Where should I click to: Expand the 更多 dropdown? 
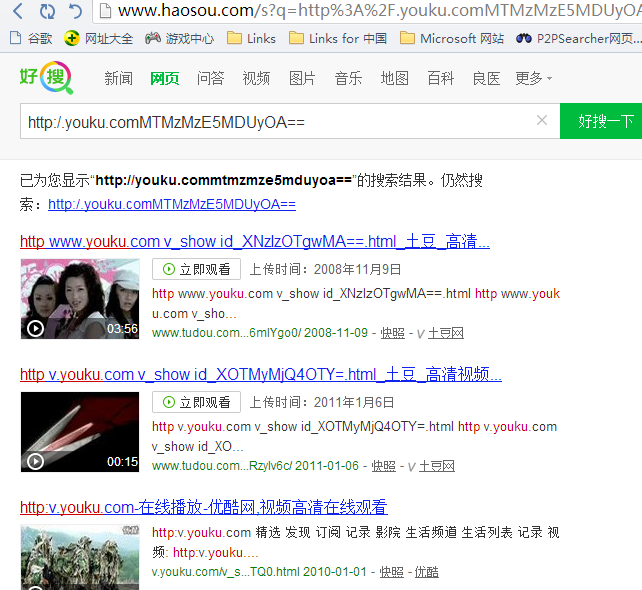tap(533, 78)
